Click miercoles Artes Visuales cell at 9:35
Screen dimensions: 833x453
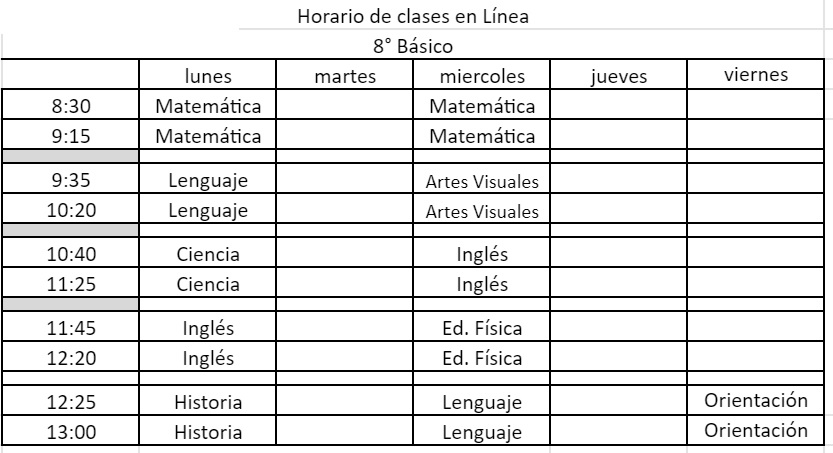pyautogui.click(x=482, y=181)
